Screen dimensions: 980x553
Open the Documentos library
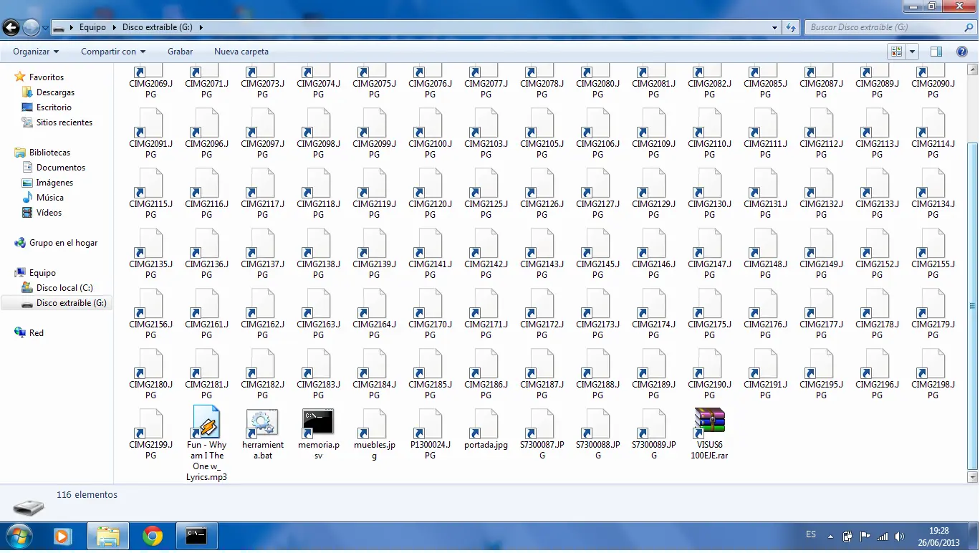click(x=61, y=168)
